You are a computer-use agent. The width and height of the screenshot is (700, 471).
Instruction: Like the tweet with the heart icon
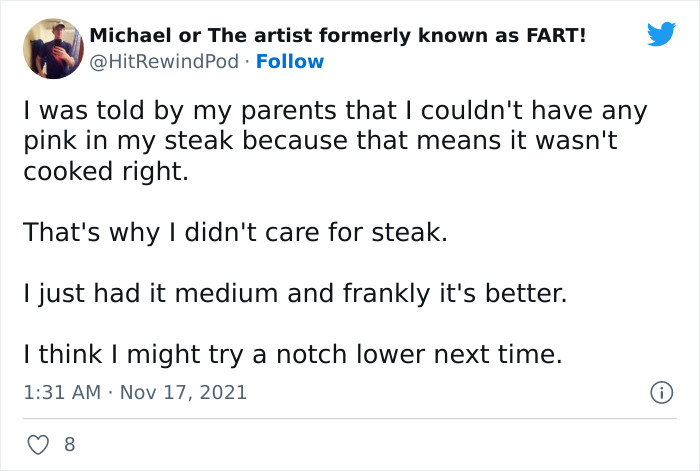pos(37,443)
